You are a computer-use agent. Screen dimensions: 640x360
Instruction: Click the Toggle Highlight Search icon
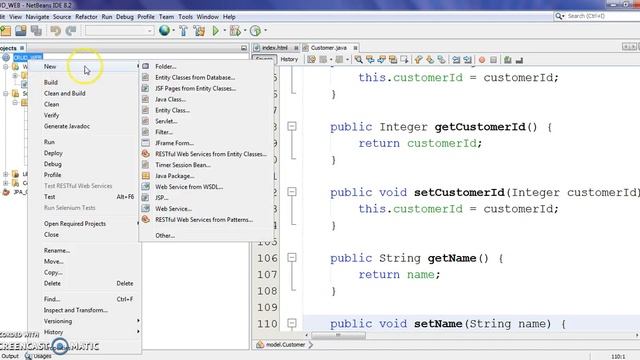(393, 60)
